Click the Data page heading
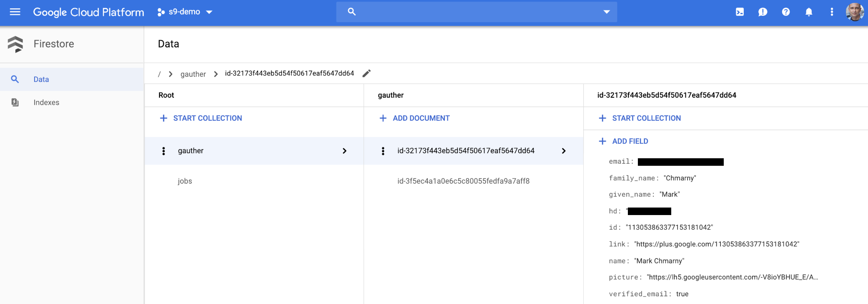Screen dimensions: 868x304 tap(168, 44)
